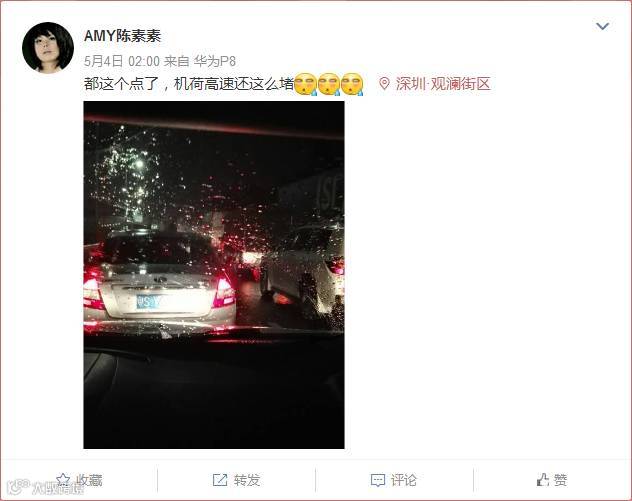Viewport: 632px width, 501px height.
Task: Click the thumbs-up like icon
Action: [x=543, y=480]
